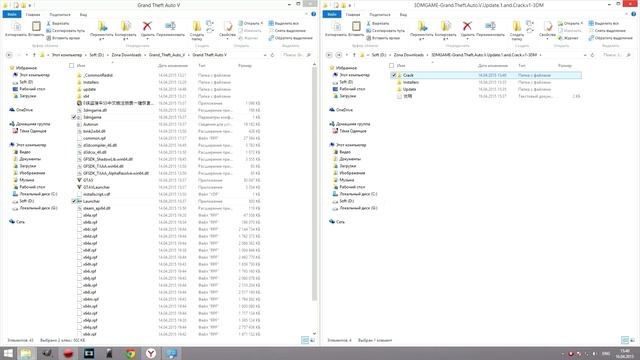Click the Windows Start button

(8, 353)
